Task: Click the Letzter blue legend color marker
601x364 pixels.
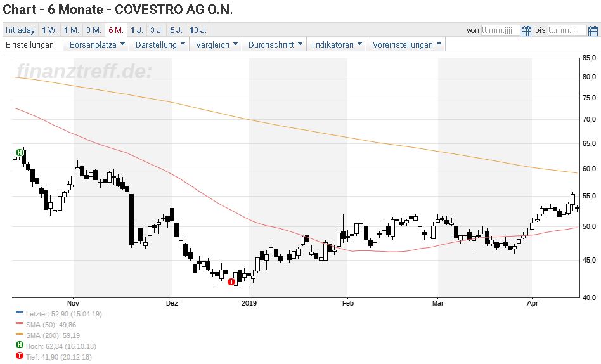Action: click(x=20, y=313)
